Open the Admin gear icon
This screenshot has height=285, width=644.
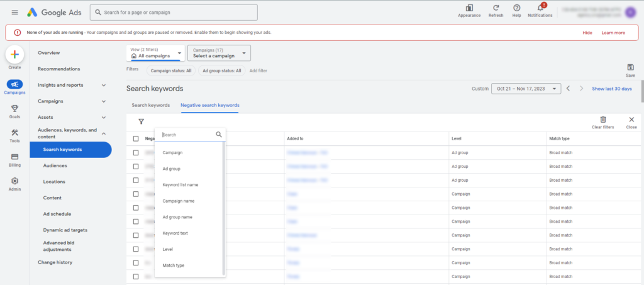(x=15, y=181)
